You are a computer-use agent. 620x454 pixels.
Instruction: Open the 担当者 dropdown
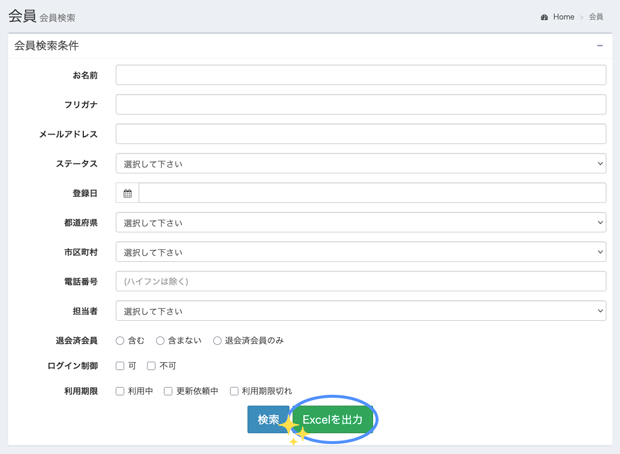tap(361, 311)
